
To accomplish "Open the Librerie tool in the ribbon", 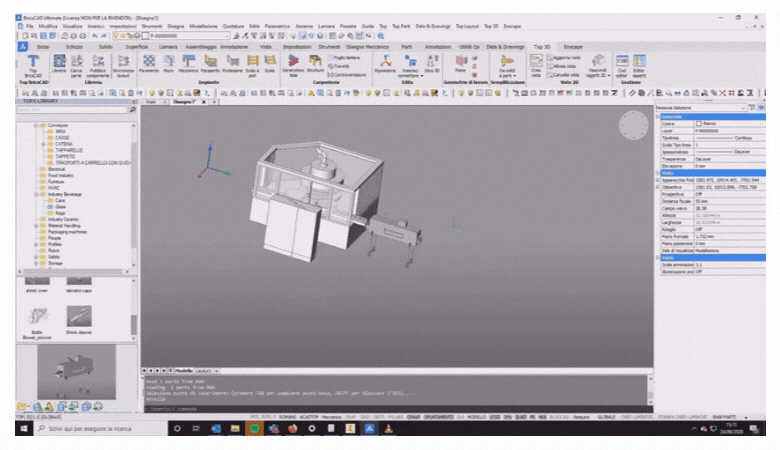I will click(59, 63).
